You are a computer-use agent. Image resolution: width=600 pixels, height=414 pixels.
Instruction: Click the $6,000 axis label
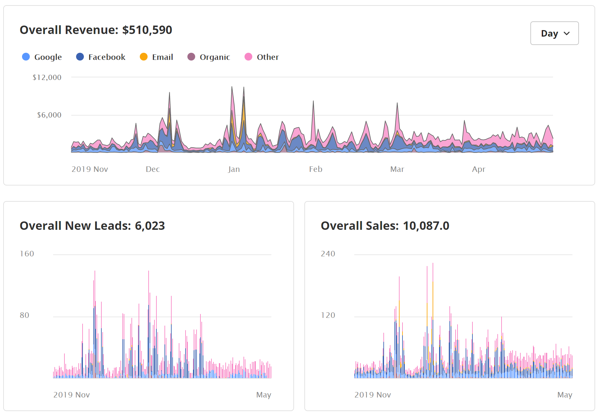49,115
